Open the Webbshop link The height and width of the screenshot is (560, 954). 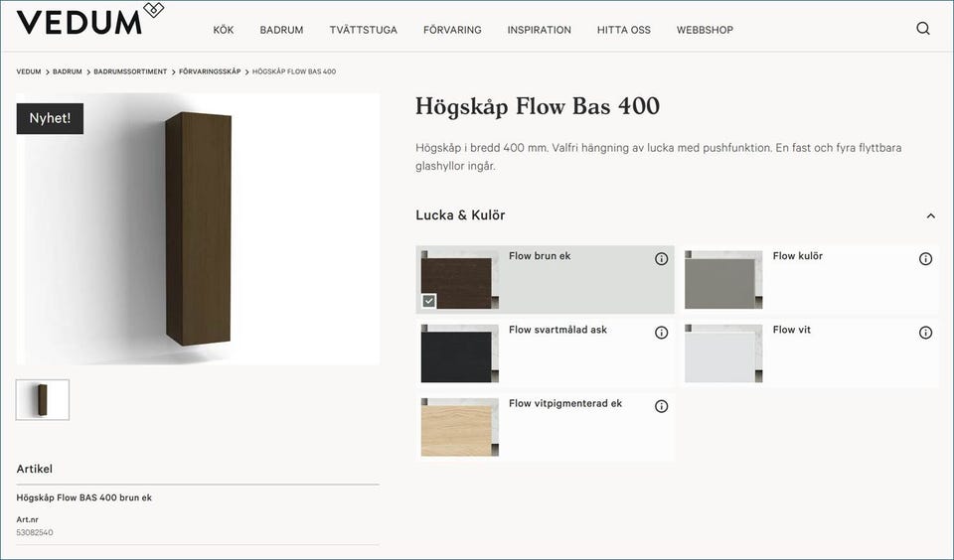tap(705, 30)
